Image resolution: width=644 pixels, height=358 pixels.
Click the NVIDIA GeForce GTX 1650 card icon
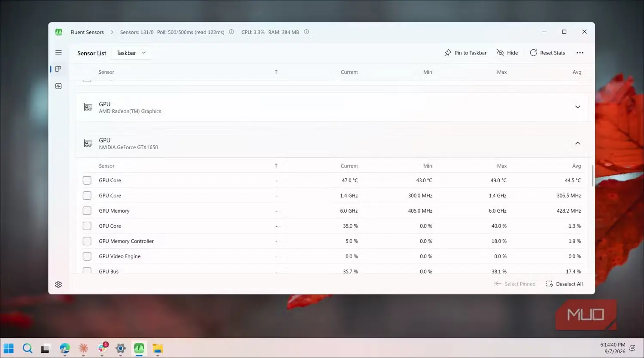coord(88,143)
